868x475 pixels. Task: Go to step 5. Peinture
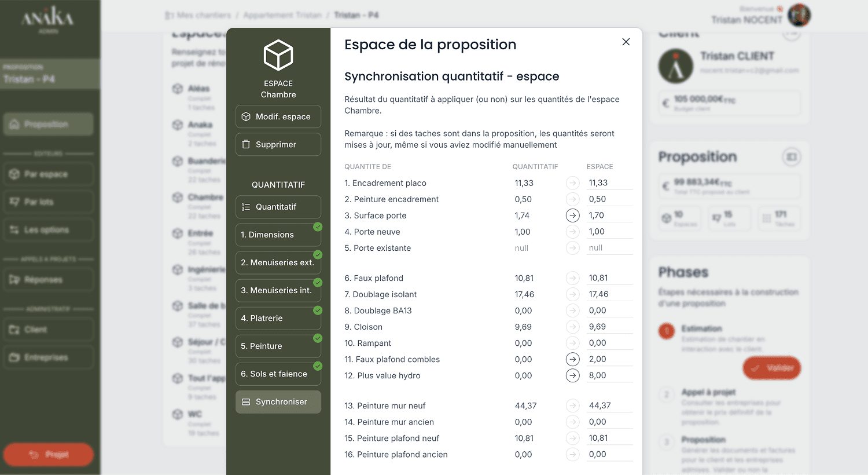(x=278, y=346)
